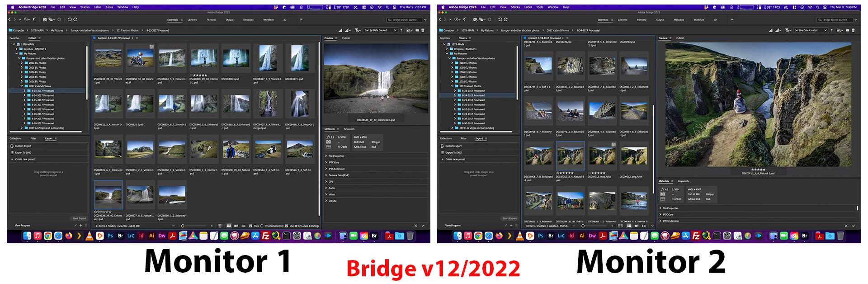Screen dimensions: 868x284
Task: Go back using Monitor 1 back arrow
Action: tap(10, 19)
